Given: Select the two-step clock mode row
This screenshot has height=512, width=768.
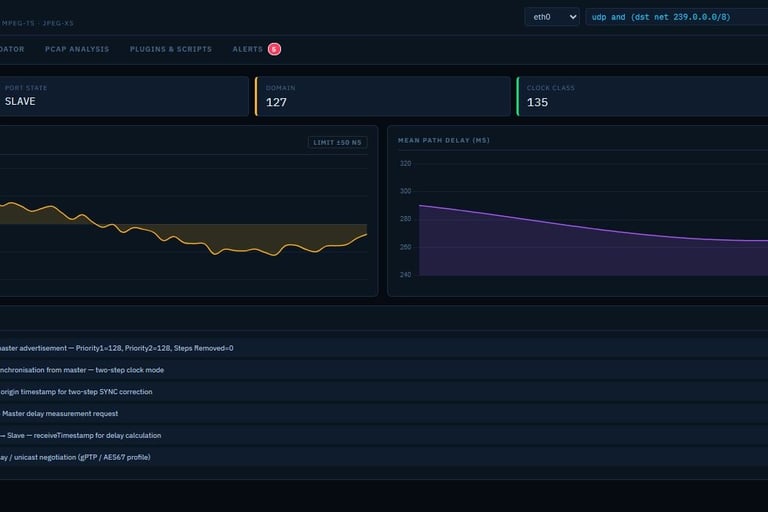Looking at the screenshot, I should pos(384,370).
